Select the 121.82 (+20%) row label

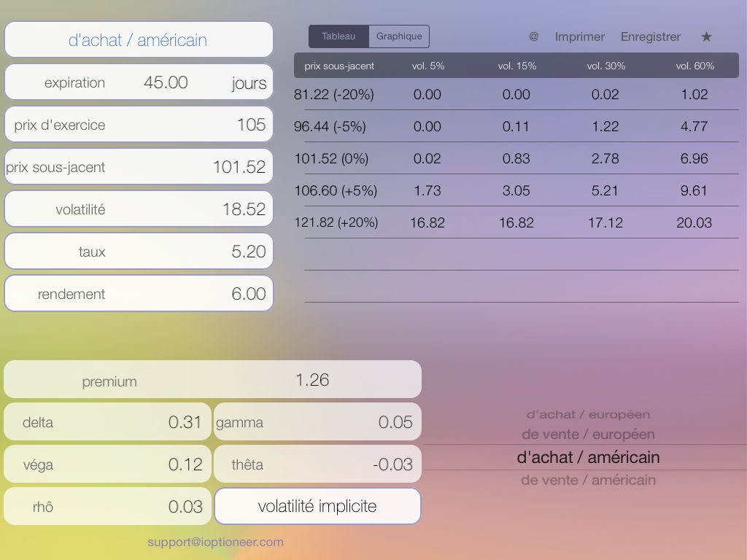coord(336,222)
